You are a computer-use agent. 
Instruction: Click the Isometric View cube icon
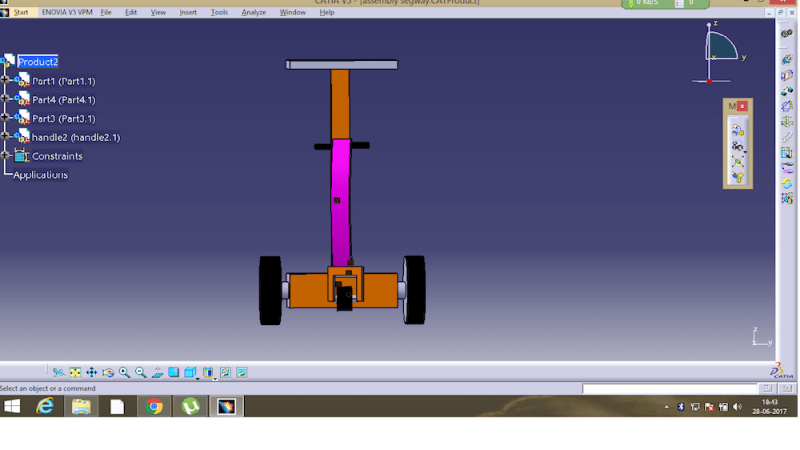[190, 372]
